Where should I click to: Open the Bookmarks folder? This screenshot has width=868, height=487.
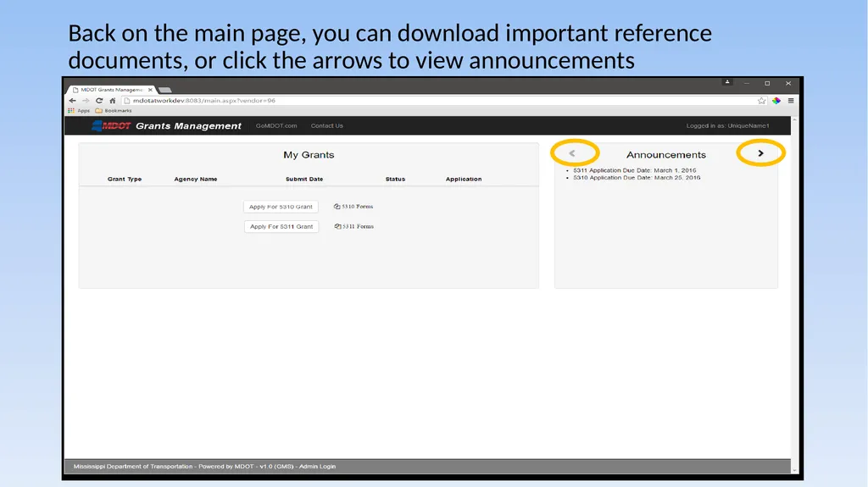click(114, 111)
